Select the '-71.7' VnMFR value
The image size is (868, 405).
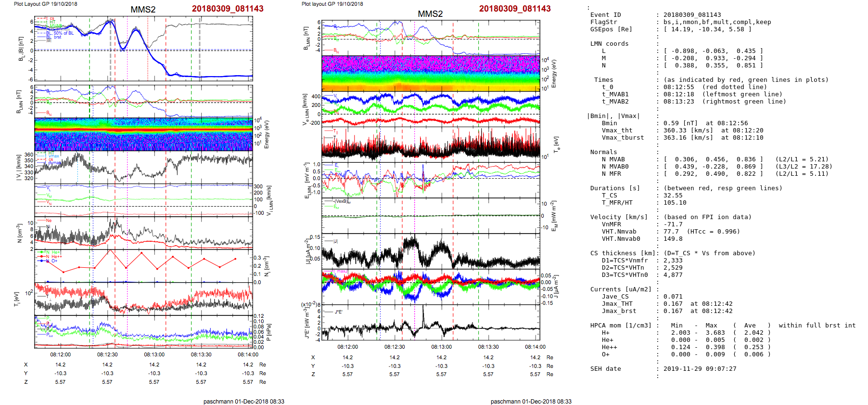673,224
